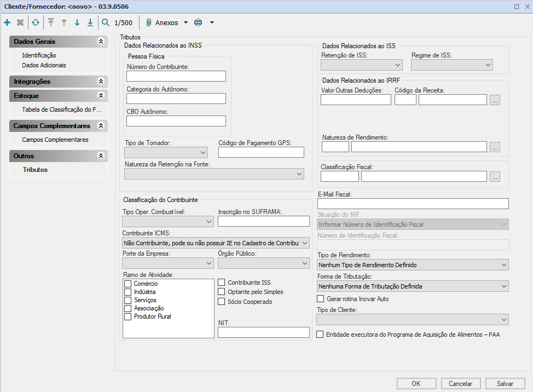
Task: Click the refresh icon in the toolbar
Action: [36, 22]
